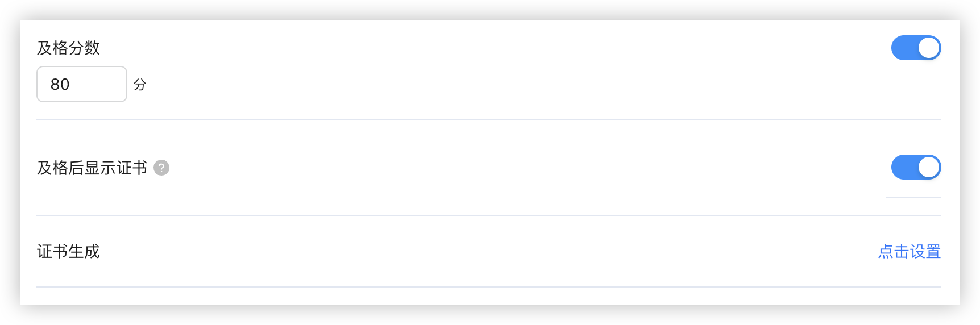This screenshot has width=980, height=325.
Task: Click the 及格后显示证书 label text
Action: click(92, 168)
